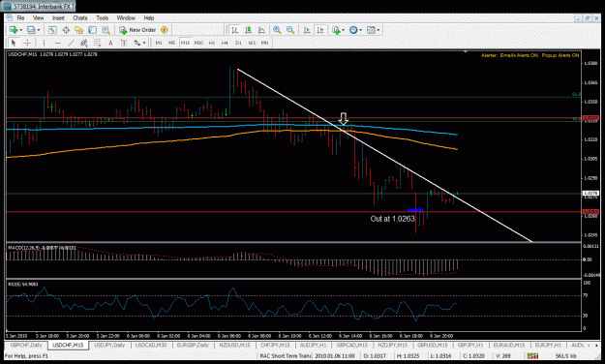Image resolution: width=605 pixels, height=364 pixels.
Task: Switch timeframe to H1
Action: (x=212, y=43)
